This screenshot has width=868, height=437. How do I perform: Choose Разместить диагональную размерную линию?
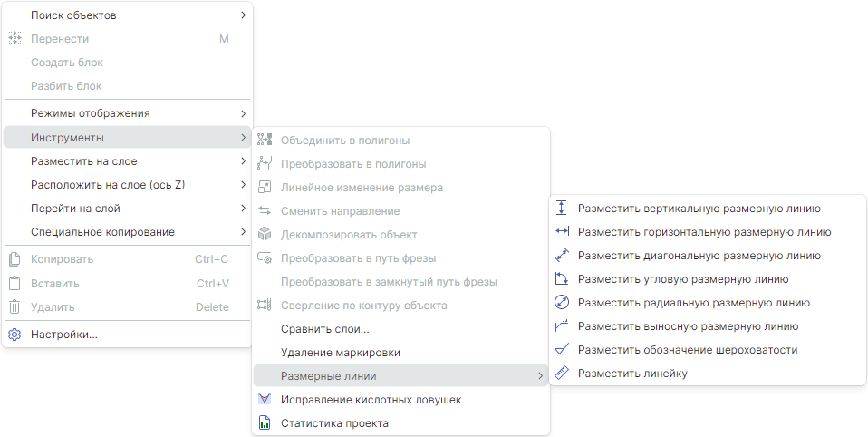pyautogui.click(x=708, y=256)
